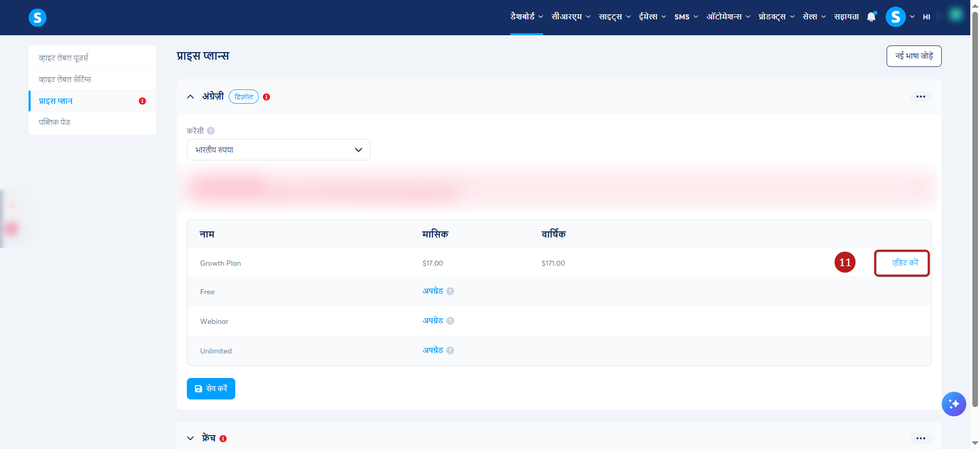Open the notifications bell

(871, 17)
